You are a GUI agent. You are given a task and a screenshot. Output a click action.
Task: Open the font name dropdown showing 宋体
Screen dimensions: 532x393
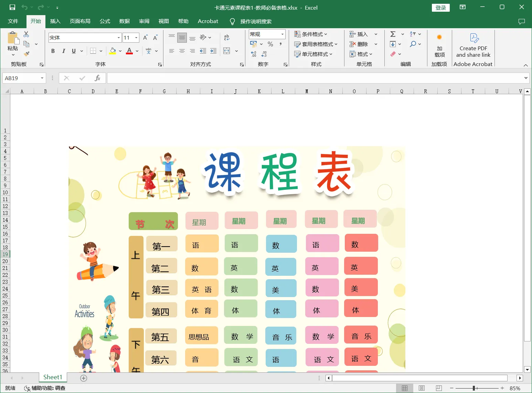(x=119, y=37)
